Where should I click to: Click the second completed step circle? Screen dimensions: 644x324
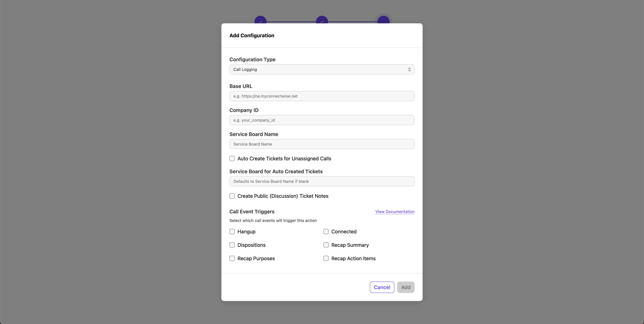(x=322, y=20)
